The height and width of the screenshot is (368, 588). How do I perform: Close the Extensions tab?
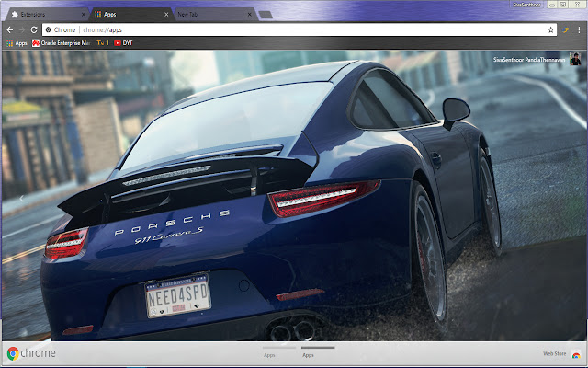(84, 15)
